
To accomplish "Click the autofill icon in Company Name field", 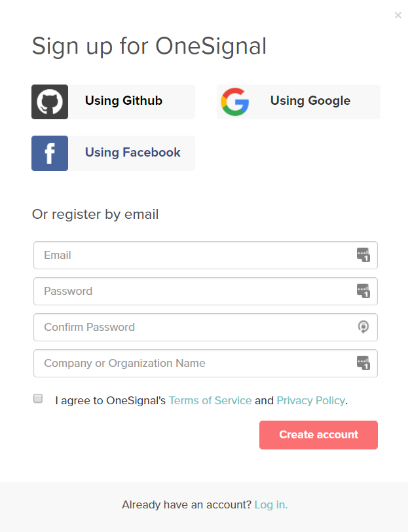I will click(364, 363).
